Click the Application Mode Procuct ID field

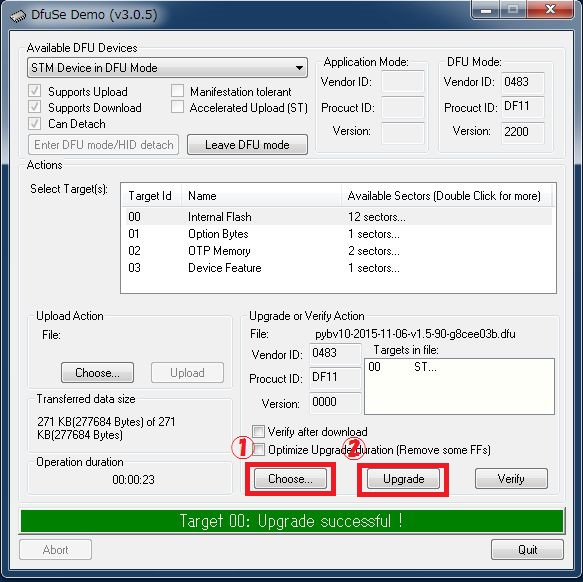pyautogui.click(x=403, y=107)
